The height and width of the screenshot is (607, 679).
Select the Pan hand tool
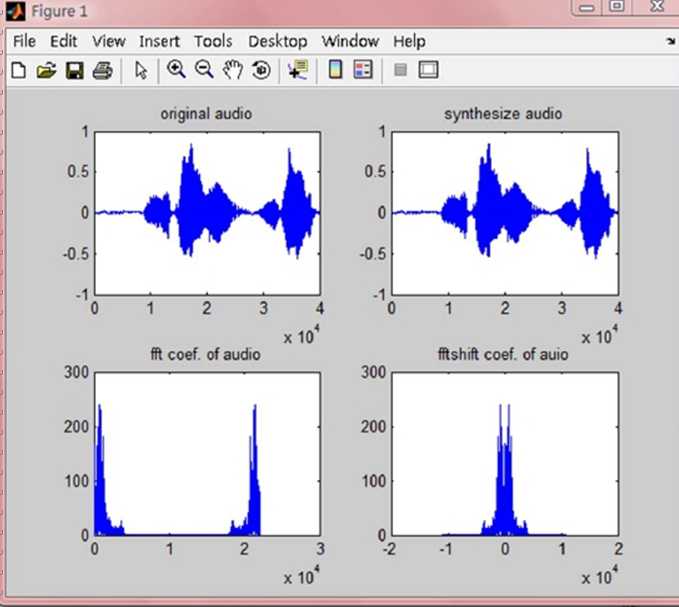coord(233,70)
